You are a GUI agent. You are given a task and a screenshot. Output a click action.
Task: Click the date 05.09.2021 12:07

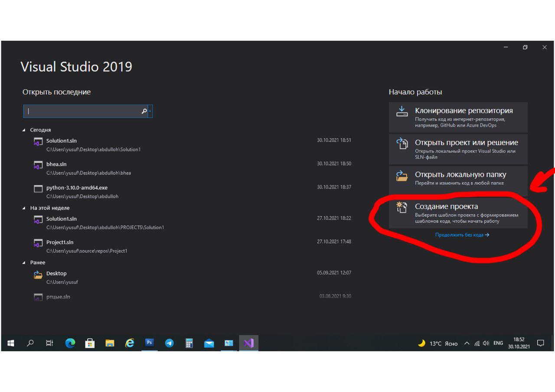click(x=334, y=273)
